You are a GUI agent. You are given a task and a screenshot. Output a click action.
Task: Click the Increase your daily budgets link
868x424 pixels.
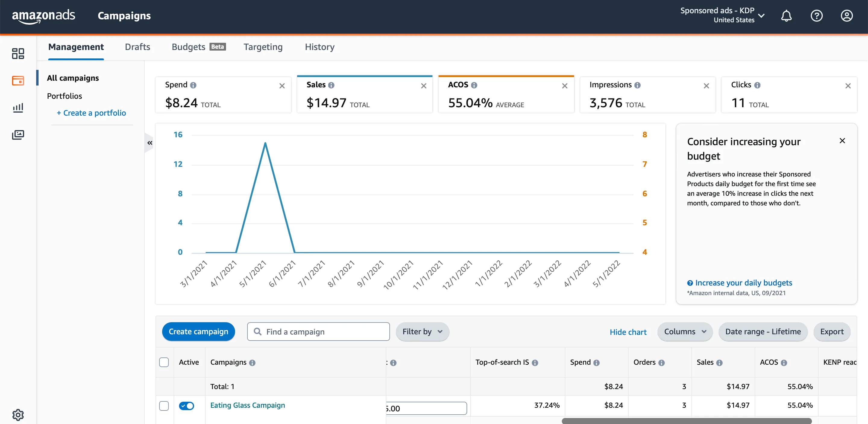(x=743, y=282)
